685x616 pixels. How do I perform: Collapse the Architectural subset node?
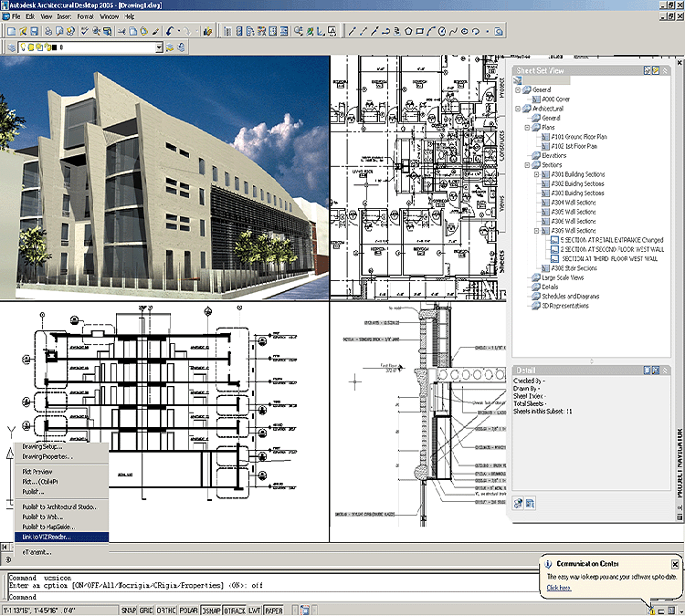pos(518,109)
